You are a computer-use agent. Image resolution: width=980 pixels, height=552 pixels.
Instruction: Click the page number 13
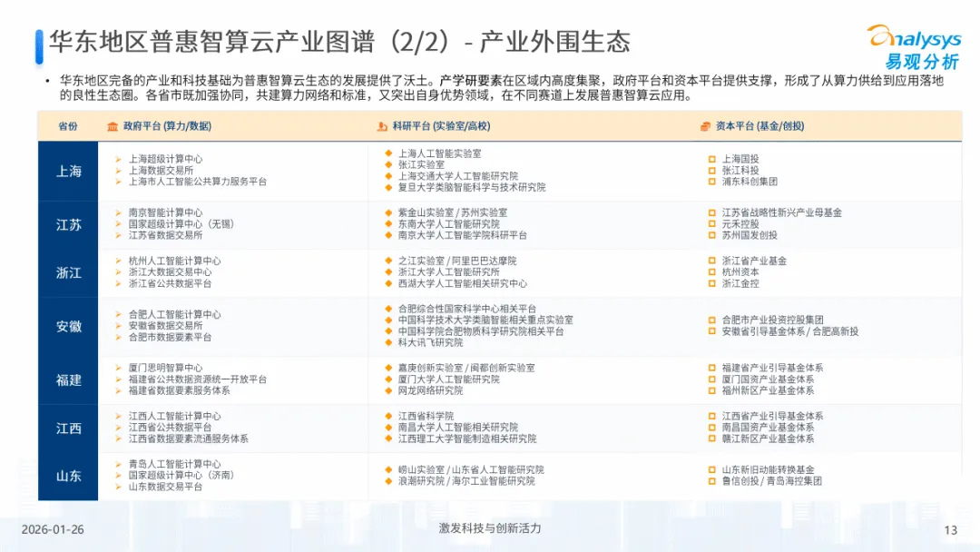coord(951,531)
